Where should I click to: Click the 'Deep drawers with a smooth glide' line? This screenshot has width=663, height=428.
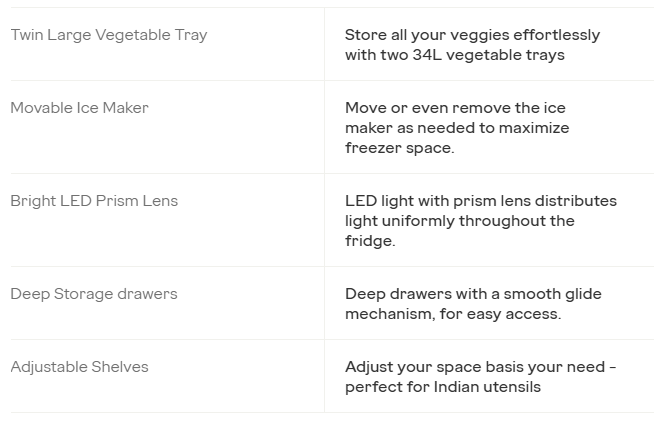[473, 294]
